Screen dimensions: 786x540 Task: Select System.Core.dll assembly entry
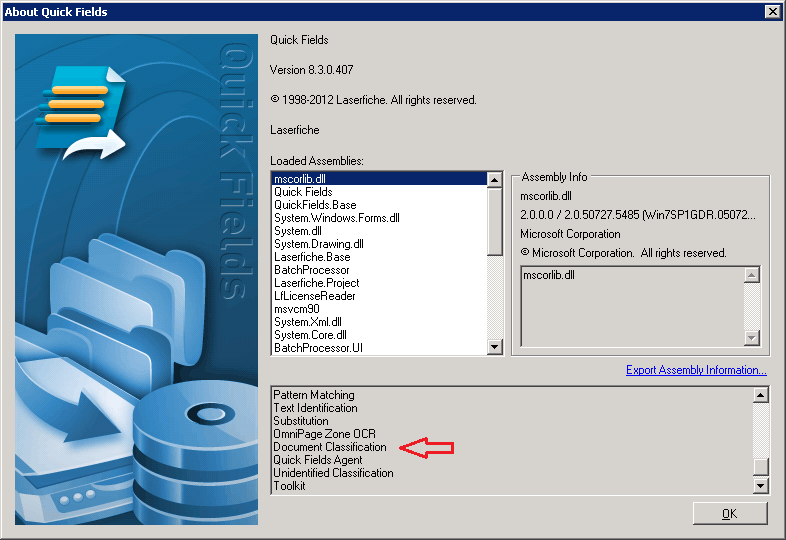[379, 335]
